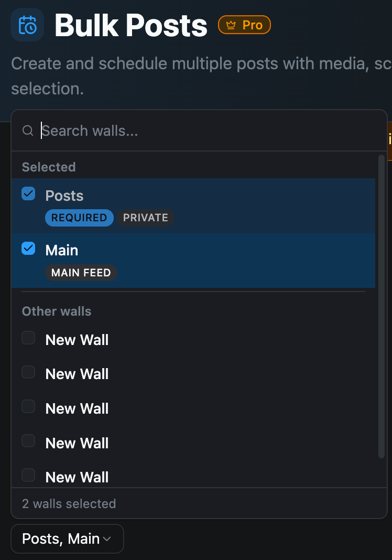392x560 pixels.
Task: Uncheck the Main wall checkbox
Action: (x=28, y=248)
